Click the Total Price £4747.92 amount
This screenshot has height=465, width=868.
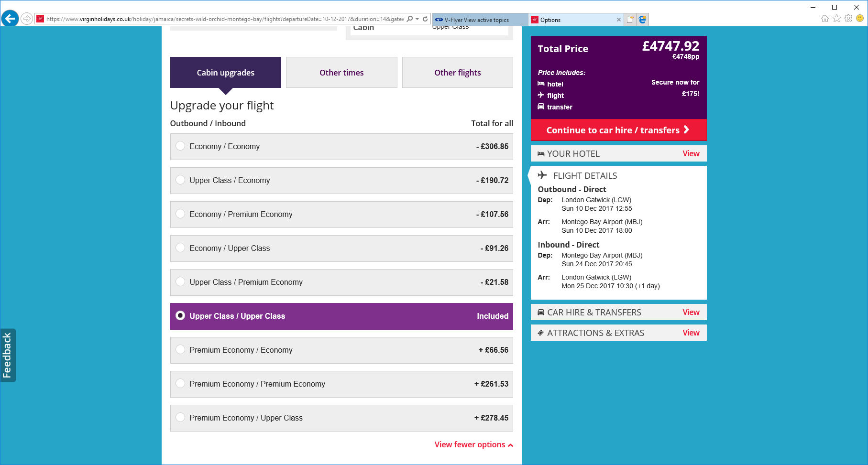pos(670,46)
